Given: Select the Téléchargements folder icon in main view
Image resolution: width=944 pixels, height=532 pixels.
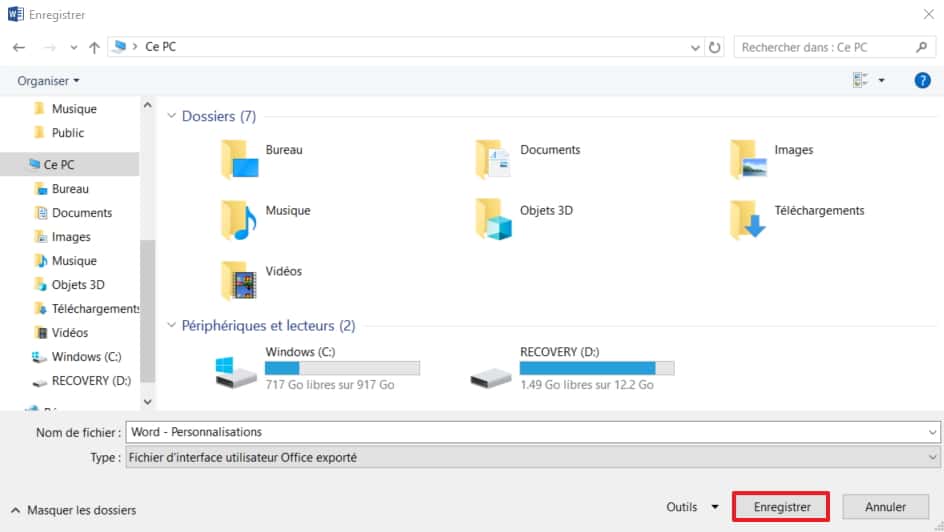Looking at the screenshot, I should (748, 220).
